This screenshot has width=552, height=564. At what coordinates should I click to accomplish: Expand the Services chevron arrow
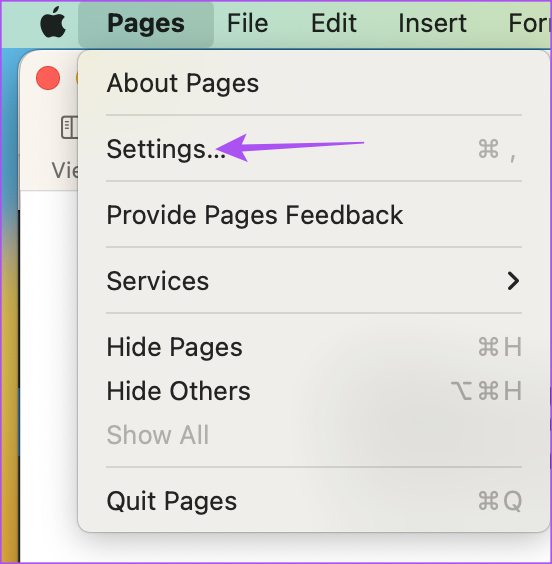[513, 281]
